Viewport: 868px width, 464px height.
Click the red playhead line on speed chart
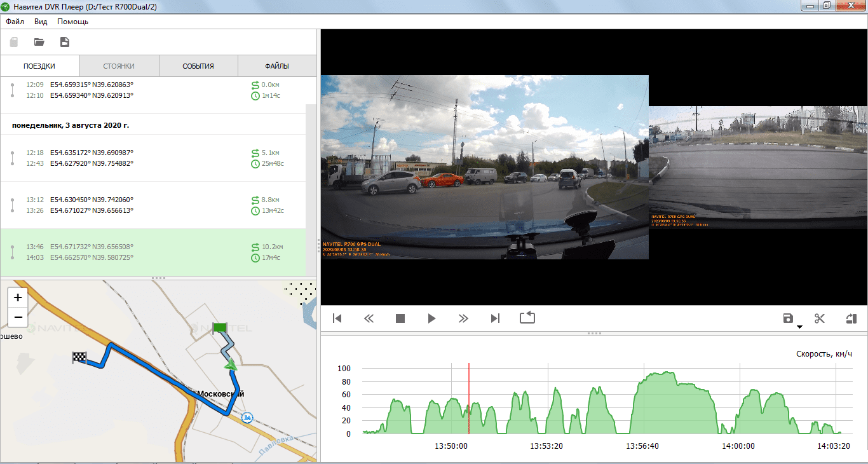click(x=469, y=399)
